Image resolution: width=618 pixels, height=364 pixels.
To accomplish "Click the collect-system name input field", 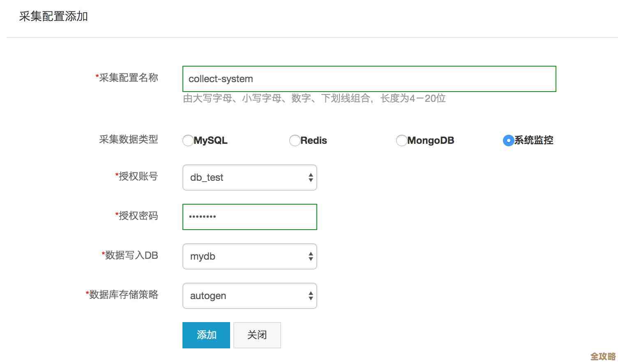I will (369, 79).
